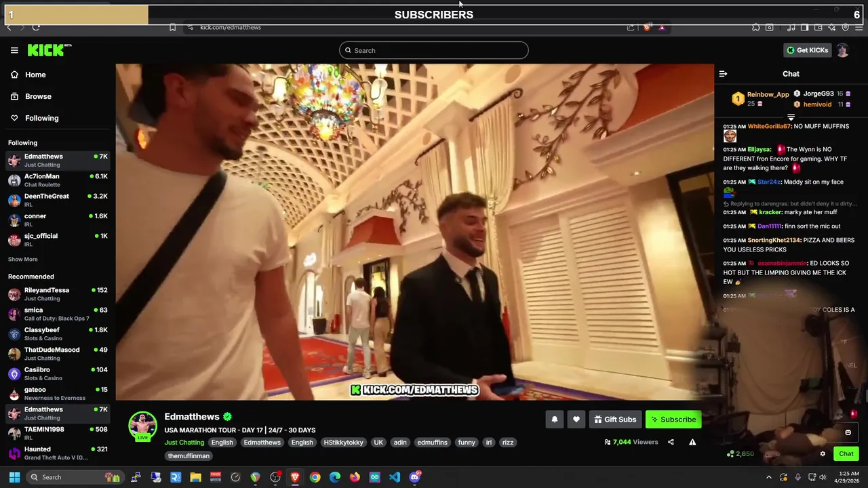
Task: Show hidden system tray icons
Action: pyautogui.click(x=768, y=477)
